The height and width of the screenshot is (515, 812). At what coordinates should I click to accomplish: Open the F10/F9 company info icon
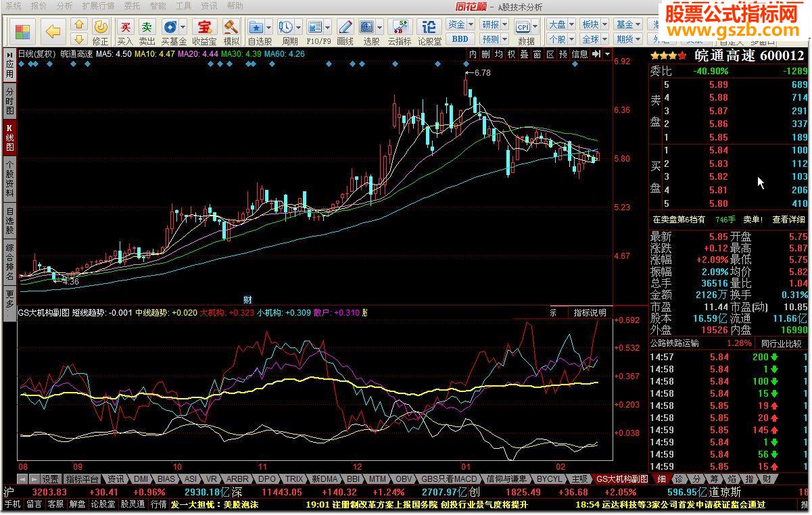coord(314,28)
